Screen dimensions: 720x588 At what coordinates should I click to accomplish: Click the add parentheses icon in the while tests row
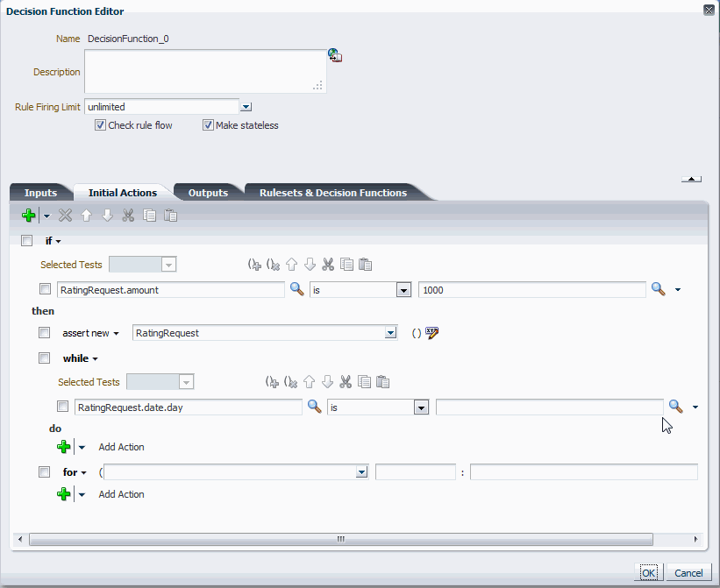(x=272, y=382)
